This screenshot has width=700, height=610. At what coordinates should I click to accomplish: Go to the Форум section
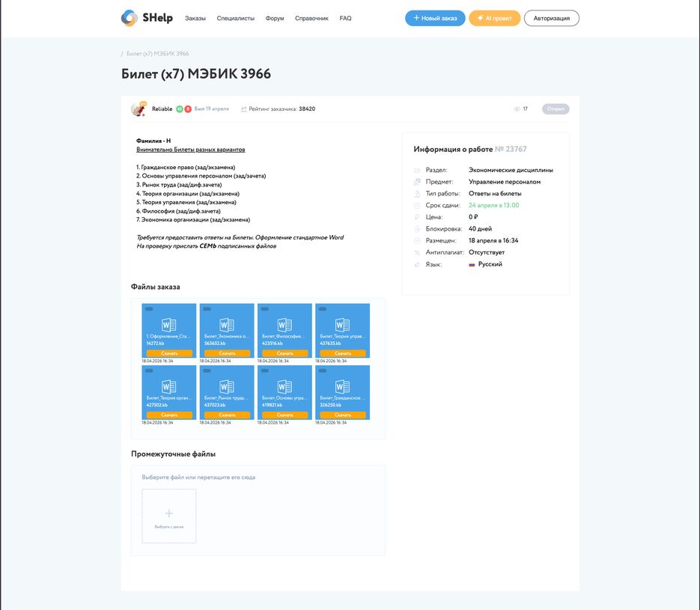[275, 18]
